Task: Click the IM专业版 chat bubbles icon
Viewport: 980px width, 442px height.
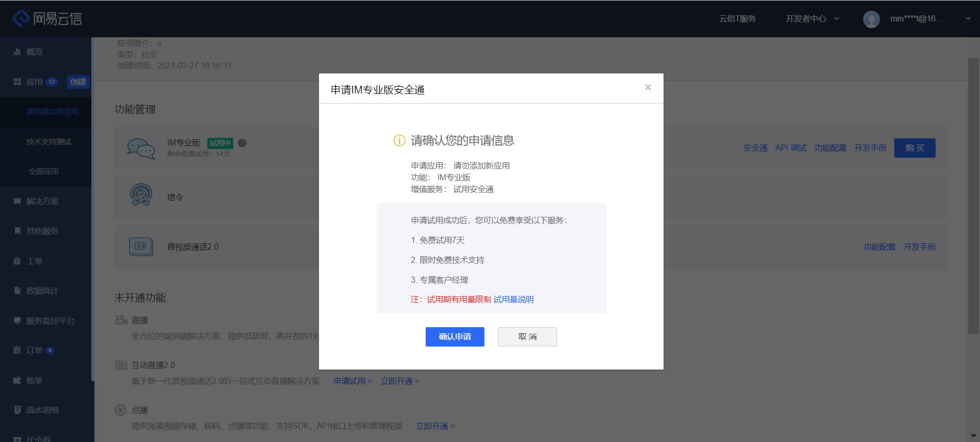Action: point(141,149)
